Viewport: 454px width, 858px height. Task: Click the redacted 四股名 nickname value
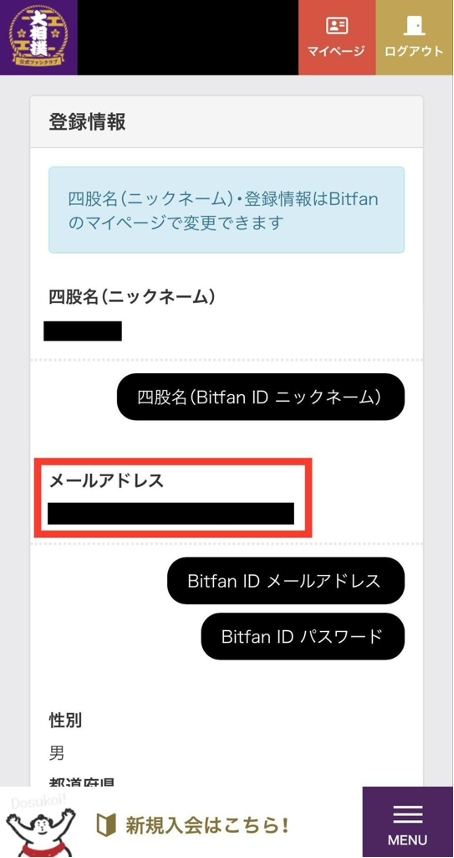click(83, 332)
